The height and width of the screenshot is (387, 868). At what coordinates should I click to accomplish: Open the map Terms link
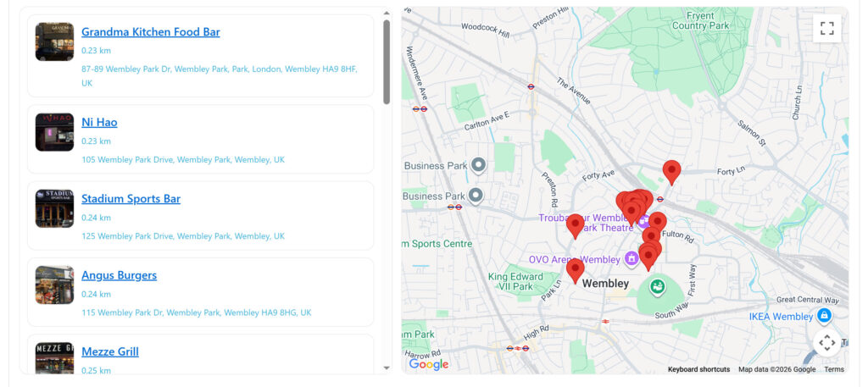834,369
